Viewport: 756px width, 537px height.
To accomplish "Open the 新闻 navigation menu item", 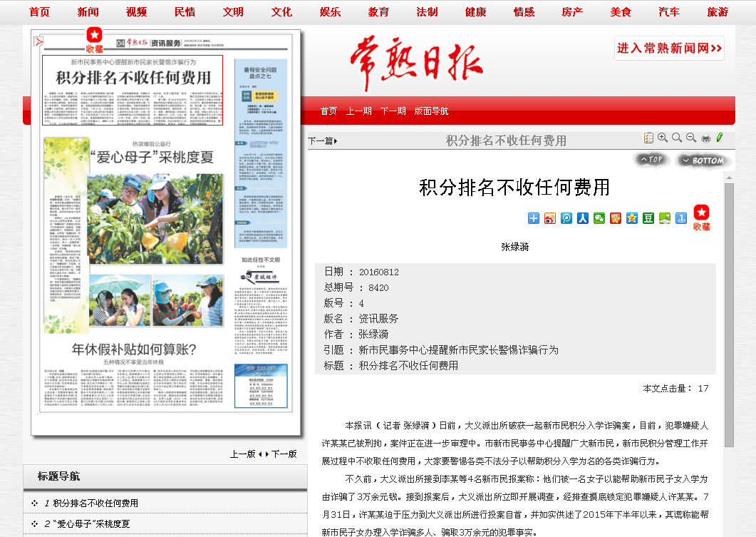I will (x=88, y=12).
